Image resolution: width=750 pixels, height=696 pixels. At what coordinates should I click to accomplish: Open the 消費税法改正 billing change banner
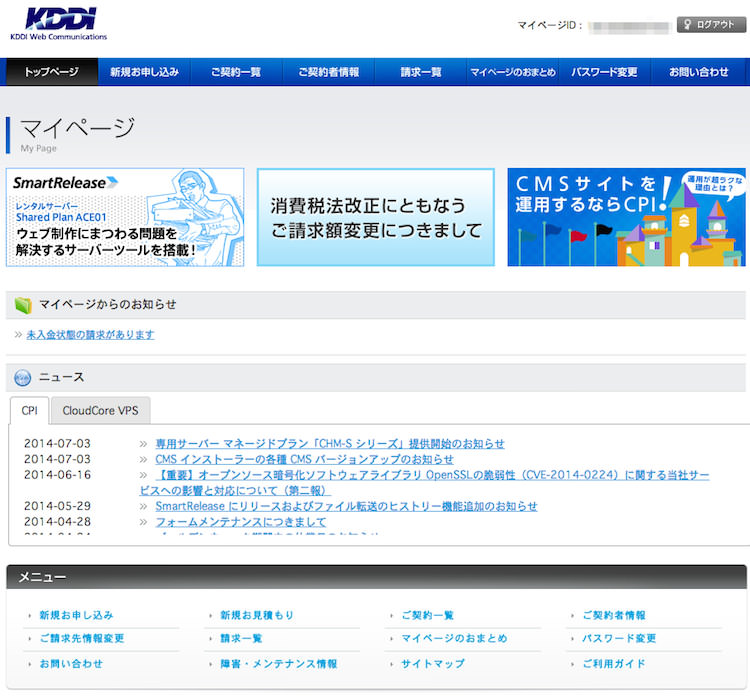tap(375, 217)
